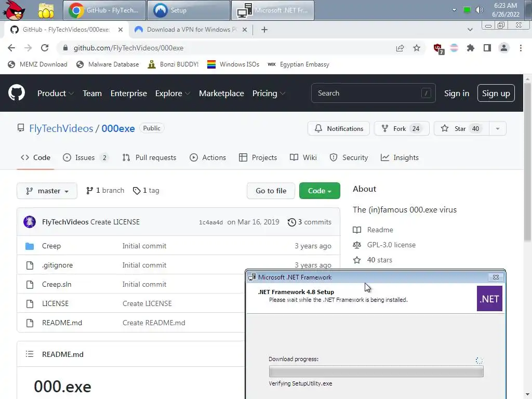
Task: Open FlyTechVideos owner link
Action: [61, 128]
